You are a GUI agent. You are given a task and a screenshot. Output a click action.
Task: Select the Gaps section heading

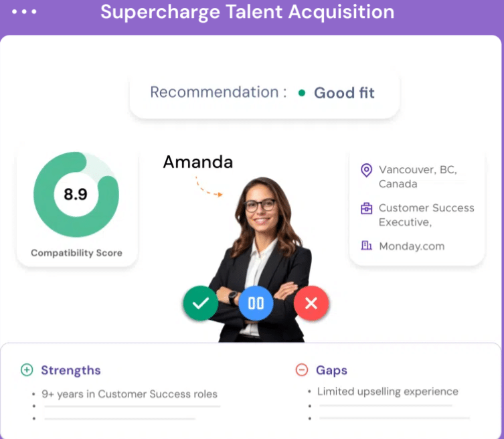[x=331, y=370]
